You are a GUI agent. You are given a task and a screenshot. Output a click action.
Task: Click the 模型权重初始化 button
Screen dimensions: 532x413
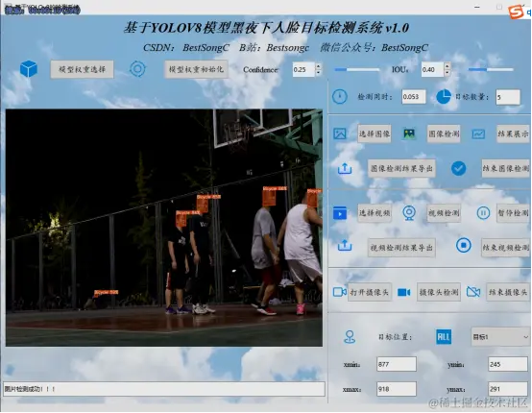point(196,69)
